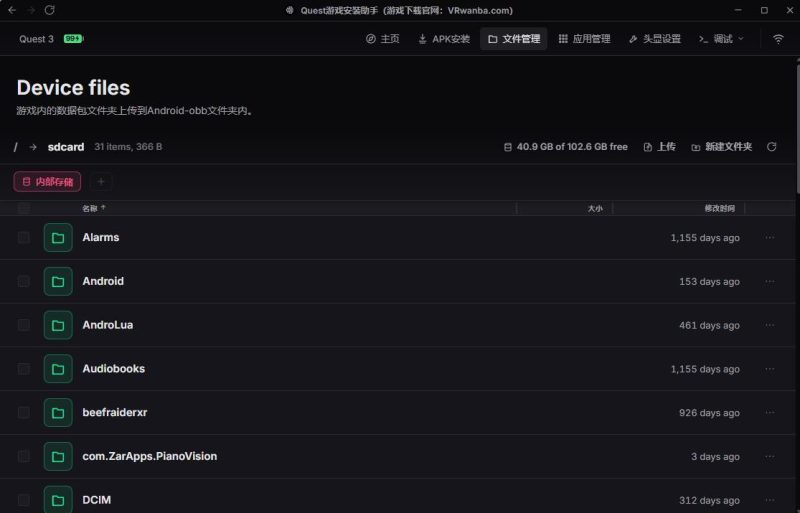Open the Audiobooks folder name
The height and width of the screenshot is (513, 800).
(x=113, y=369)
